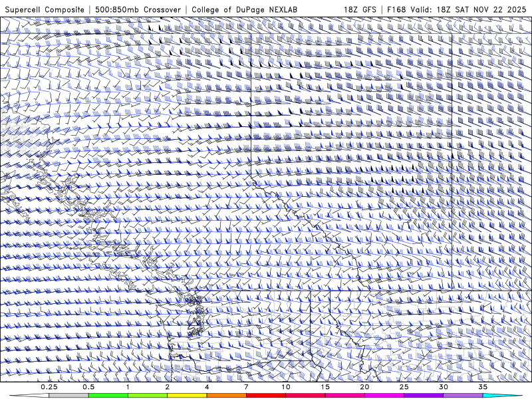Click the '20' color scale label
Screen dimensions: 532x399
[364, 387]
